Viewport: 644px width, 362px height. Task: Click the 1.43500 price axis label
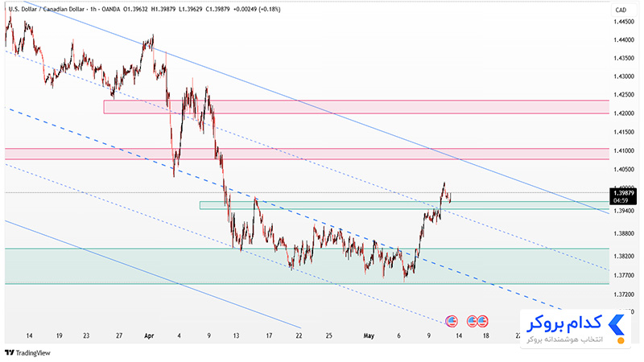pos(623,58)
